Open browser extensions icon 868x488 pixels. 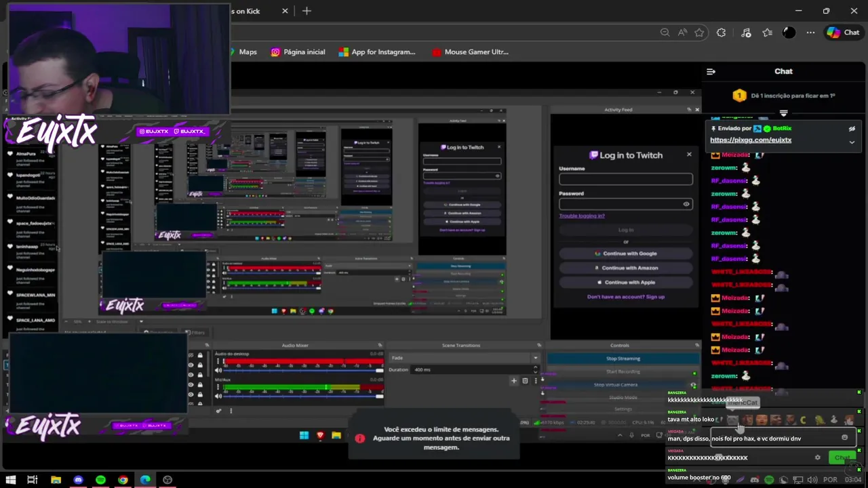tap(721, 33)
